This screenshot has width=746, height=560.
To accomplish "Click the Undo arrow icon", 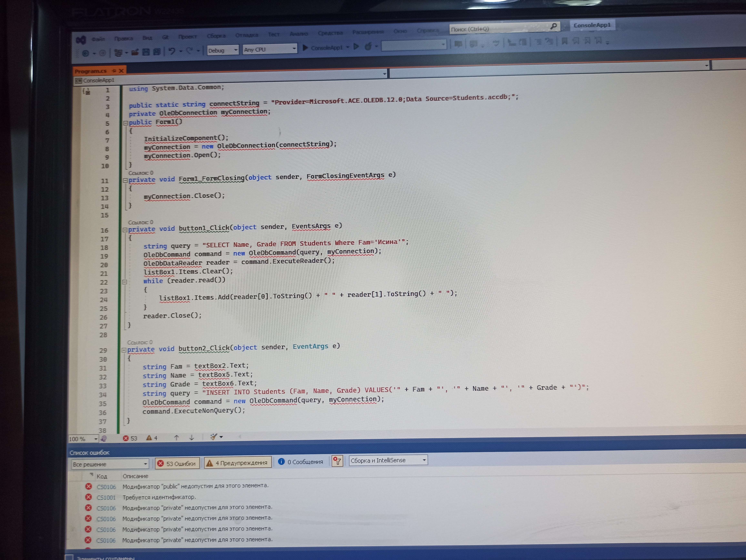I will [172, 51].
